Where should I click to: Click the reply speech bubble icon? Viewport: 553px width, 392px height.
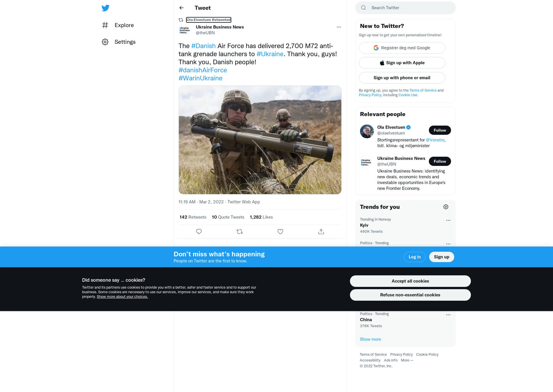(x=199, y=232)
